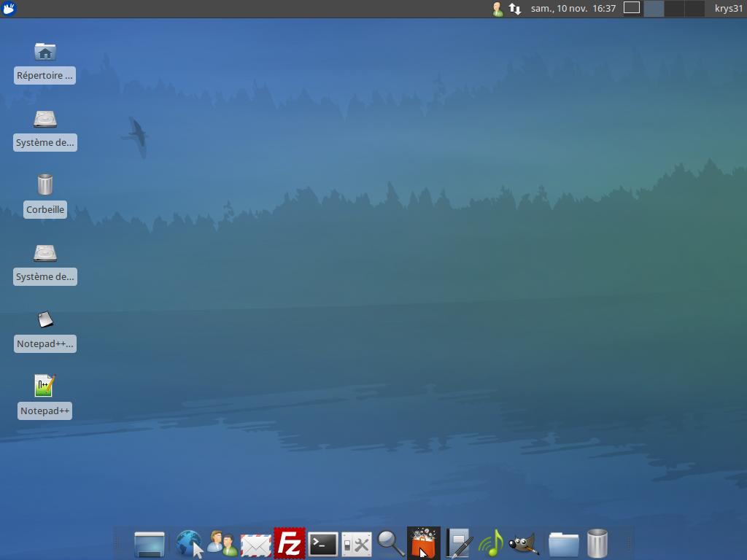Open the settings manager from the dock

click(x=356, y=544)
